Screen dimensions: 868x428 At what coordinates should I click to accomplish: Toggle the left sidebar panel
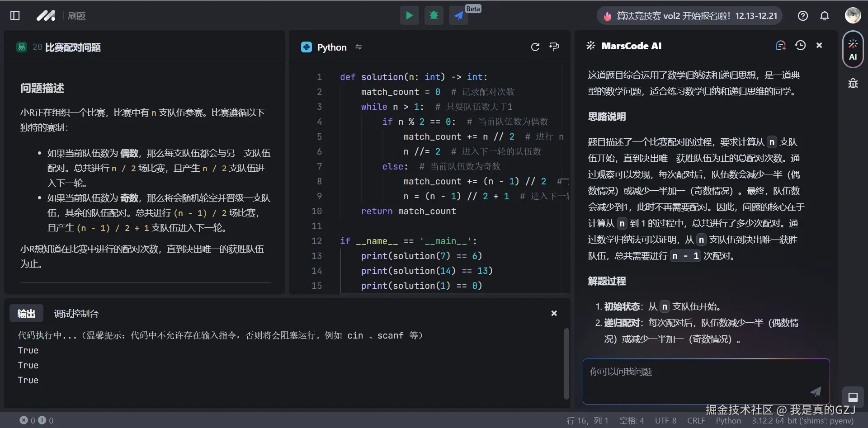(15, 15)
